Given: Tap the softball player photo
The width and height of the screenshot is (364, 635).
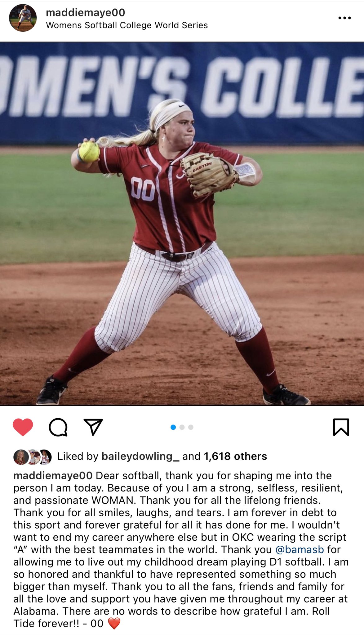Looking at the screenshot, I should [x=182, y=224].
